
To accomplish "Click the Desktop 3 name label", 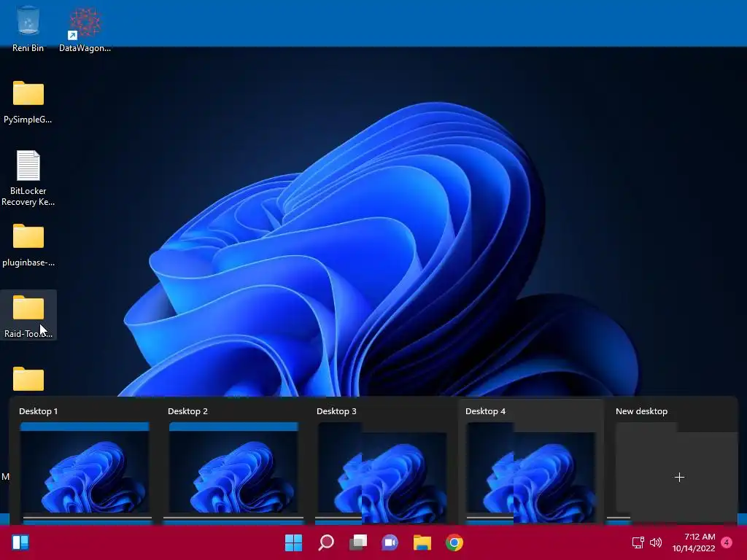I will (336, 411).
